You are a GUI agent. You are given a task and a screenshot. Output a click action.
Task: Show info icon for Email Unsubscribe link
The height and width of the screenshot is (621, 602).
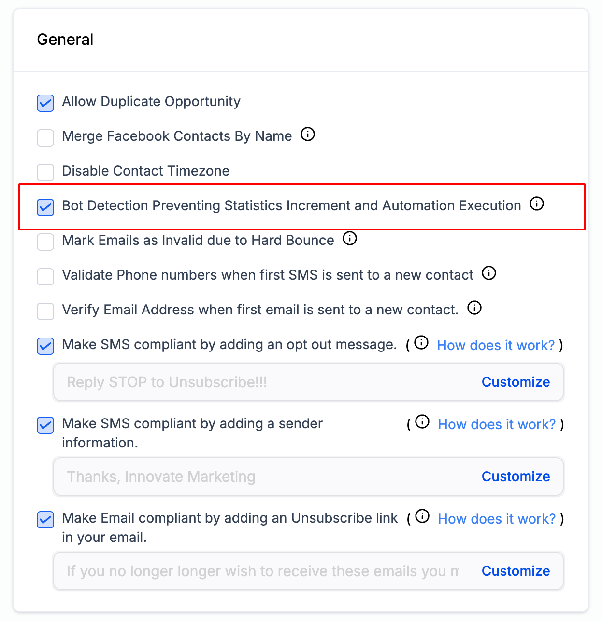(422, 516)
